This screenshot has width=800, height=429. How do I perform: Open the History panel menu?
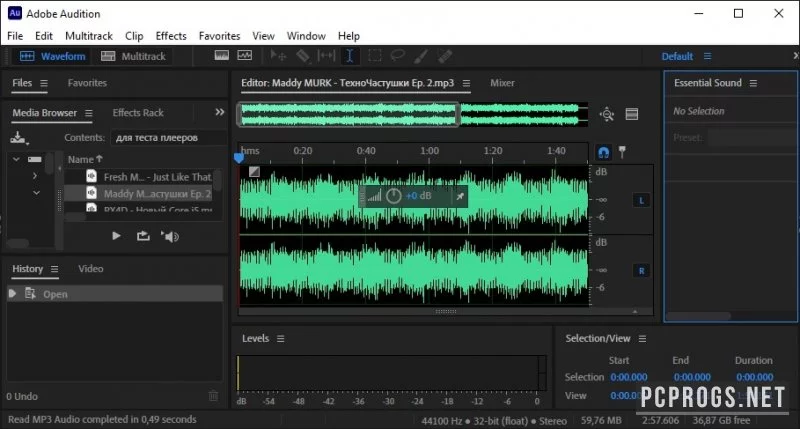[x=55, y=269]
